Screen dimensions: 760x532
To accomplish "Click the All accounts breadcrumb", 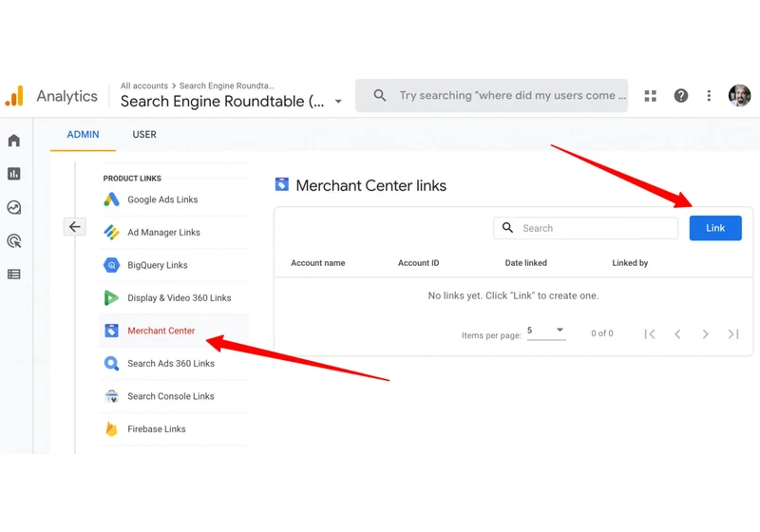I will (x=144, y=85).
